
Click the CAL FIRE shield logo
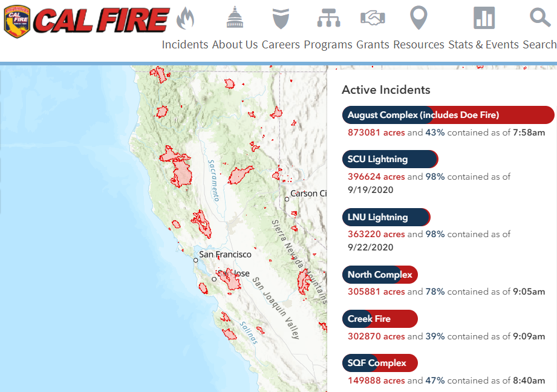[x=18, y=20]
